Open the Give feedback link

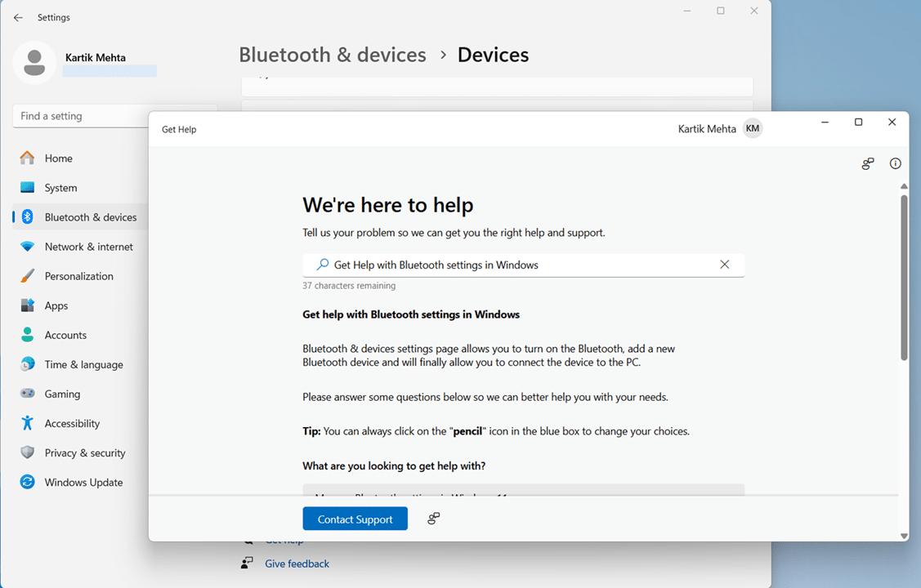pyautogui.click(x=297, y=563)
